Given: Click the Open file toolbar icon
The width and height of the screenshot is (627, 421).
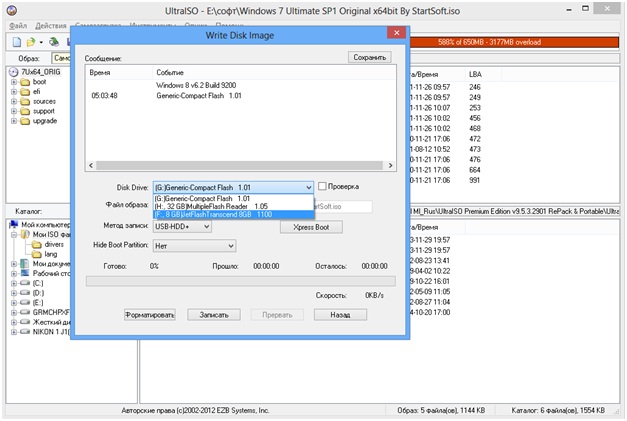Looking at the screenshot, I should point(31,42).
